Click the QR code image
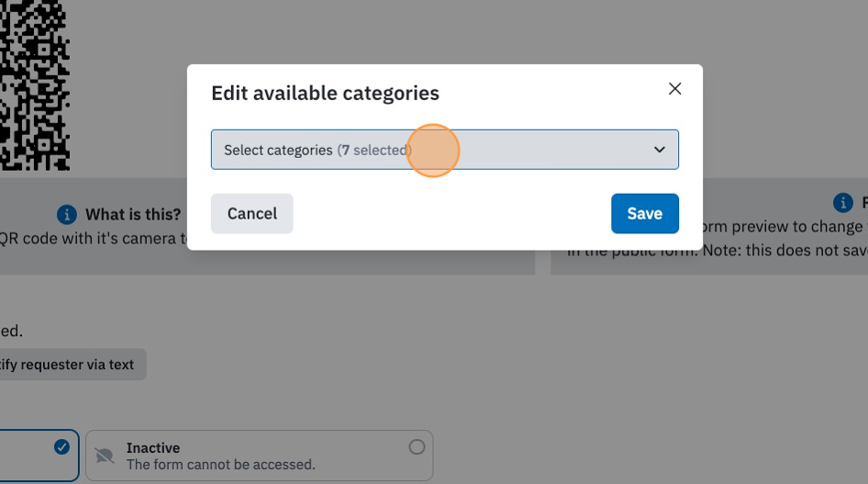 click(x=35, y=84)
